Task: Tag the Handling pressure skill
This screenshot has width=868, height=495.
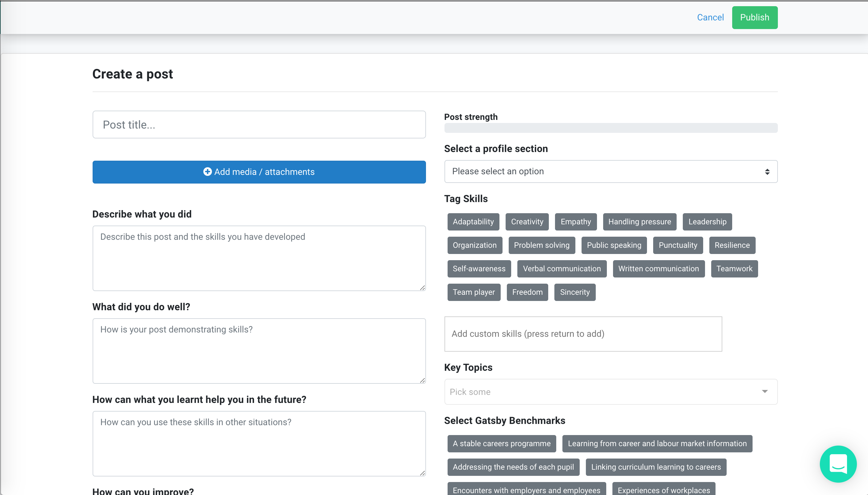Action: [640, 222]
